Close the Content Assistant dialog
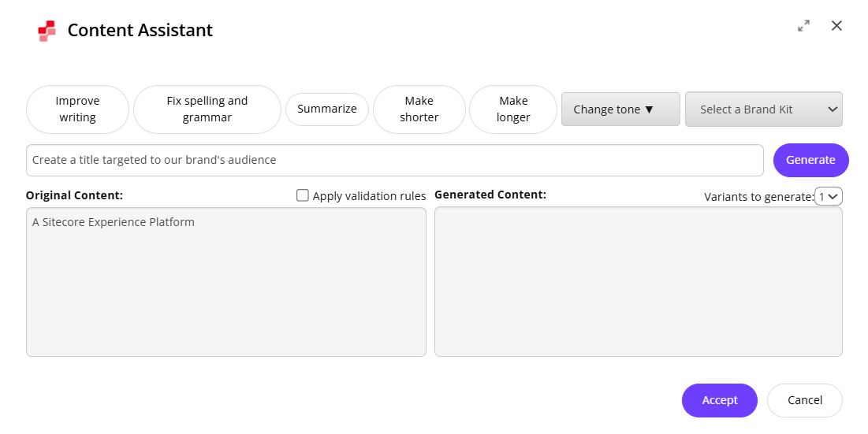Screen dimensions: 868x434 [x=836, y=25]
